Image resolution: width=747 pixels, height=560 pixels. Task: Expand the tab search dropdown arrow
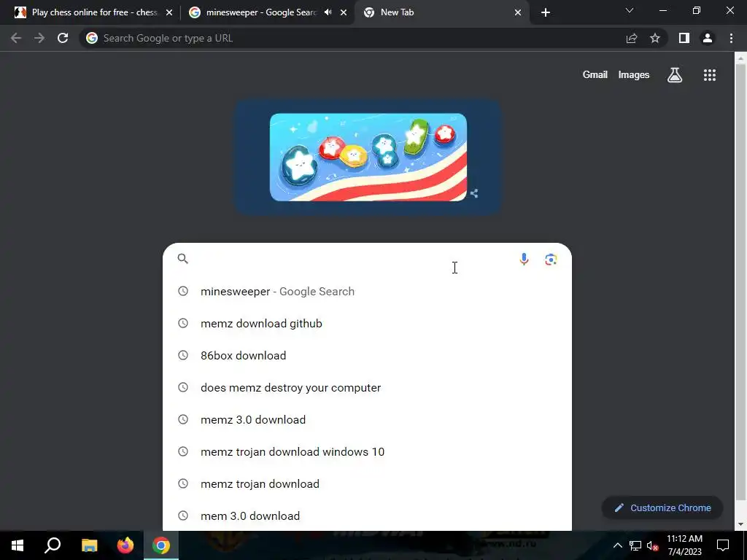(x=630, y=10)
